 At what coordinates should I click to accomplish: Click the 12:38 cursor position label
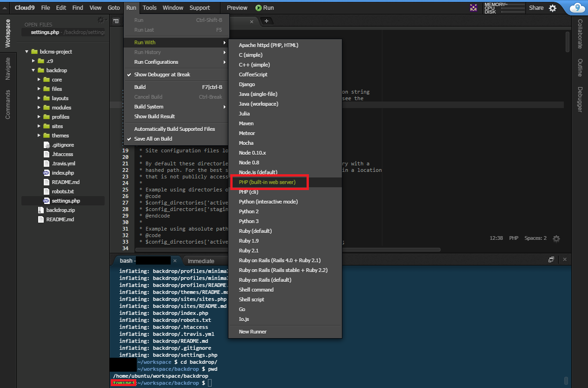click(496, 238)
